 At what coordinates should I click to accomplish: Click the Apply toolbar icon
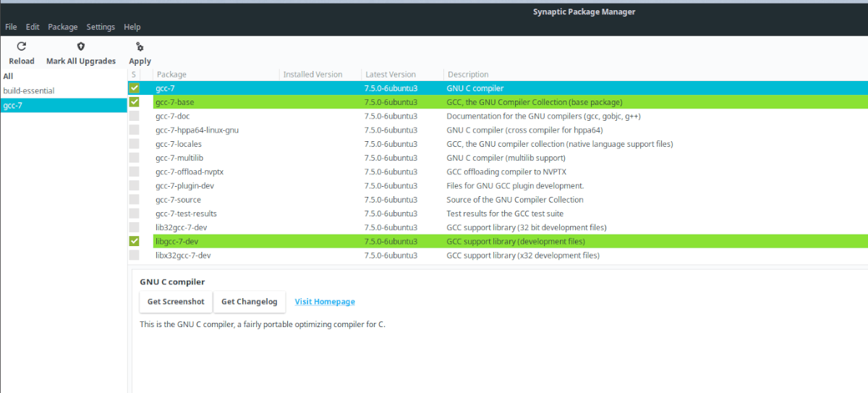click(x=140, y=47)
